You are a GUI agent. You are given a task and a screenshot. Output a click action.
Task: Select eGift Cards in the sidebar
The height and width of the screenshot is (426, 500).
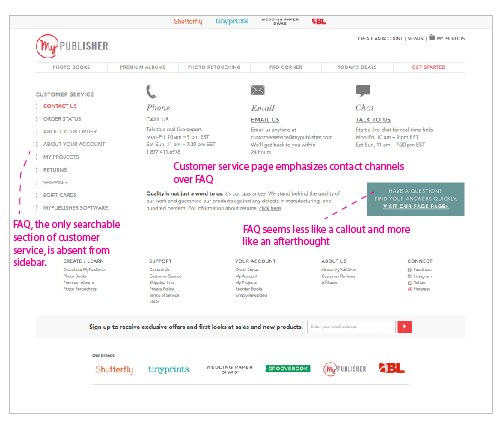tap(60, 195)
